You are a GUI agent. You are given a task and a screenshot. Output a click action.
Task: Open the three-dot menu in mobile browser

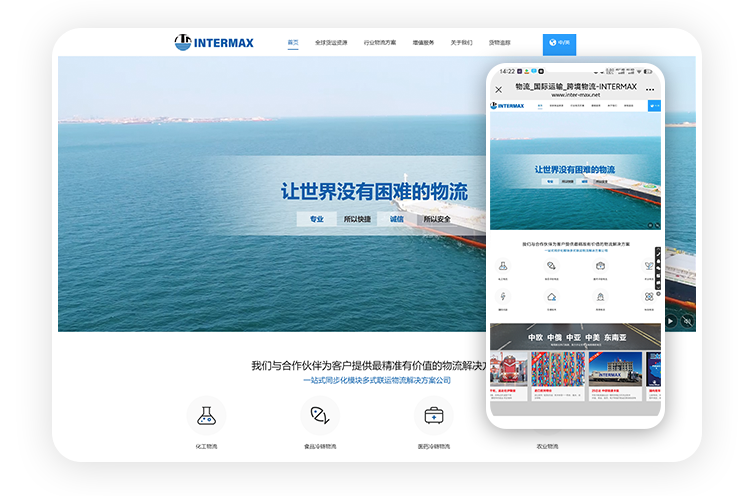tap(650, 89)
